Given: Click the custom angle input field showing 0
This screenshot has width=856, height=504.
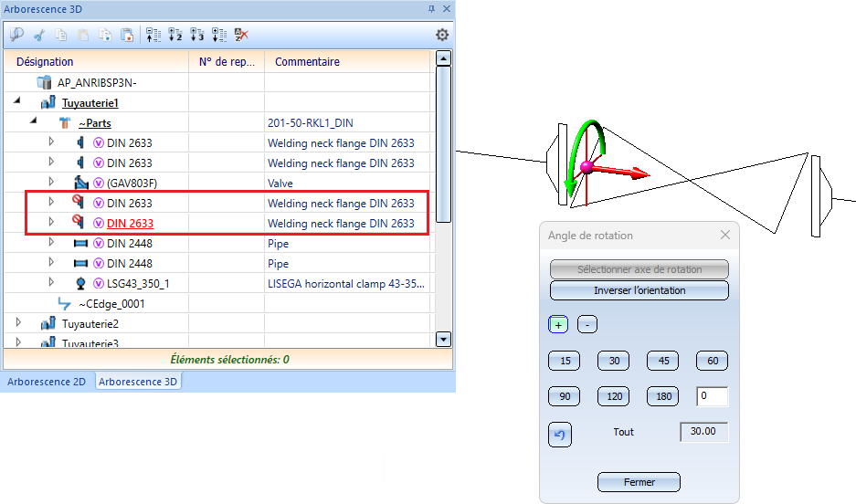Looking at the screenshot, I should pyautogui.click(x=712, y=396).
